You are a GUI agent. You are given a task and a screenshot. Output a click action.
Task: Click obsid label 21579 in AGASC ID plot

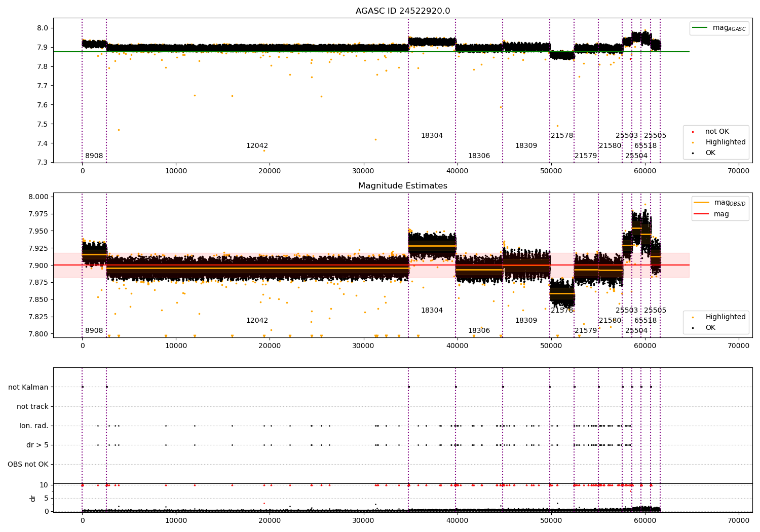click(586, 156)
